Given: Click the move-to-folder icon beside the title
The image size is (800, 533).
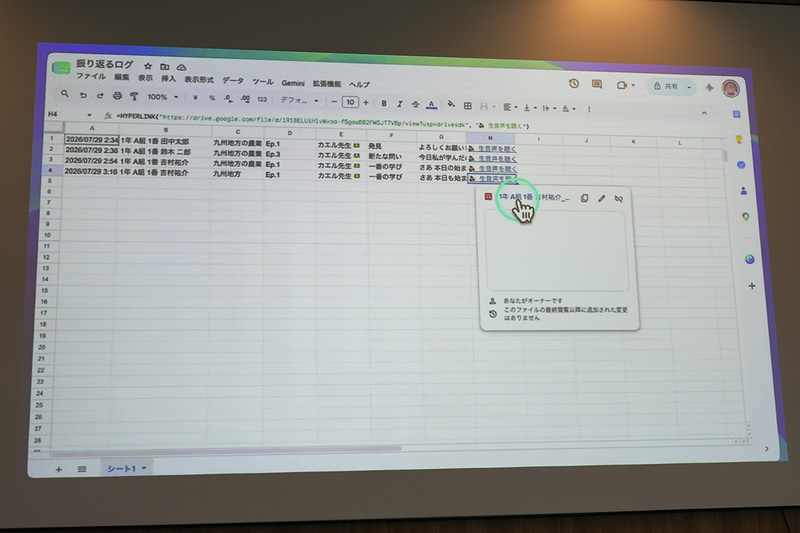Looking at the screenshot, I should [x=165, y=66].
